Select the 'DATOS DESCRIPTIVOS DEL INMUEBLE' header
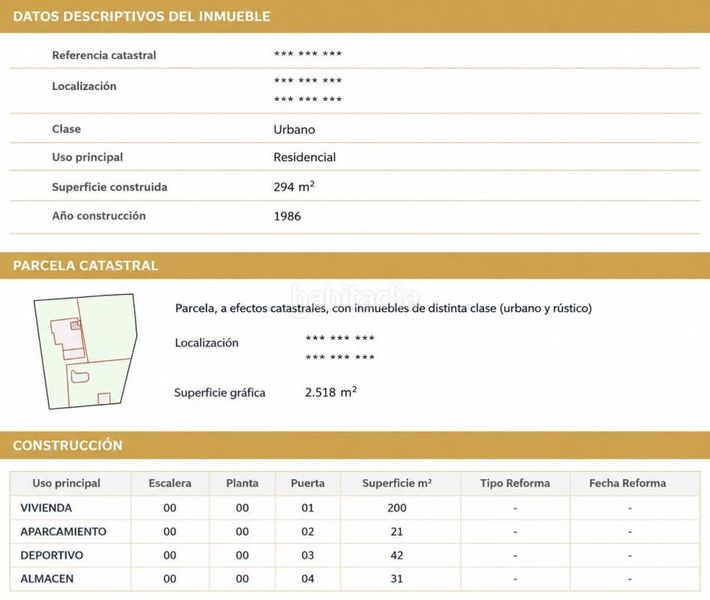The image size is (710, 600). 141,16
